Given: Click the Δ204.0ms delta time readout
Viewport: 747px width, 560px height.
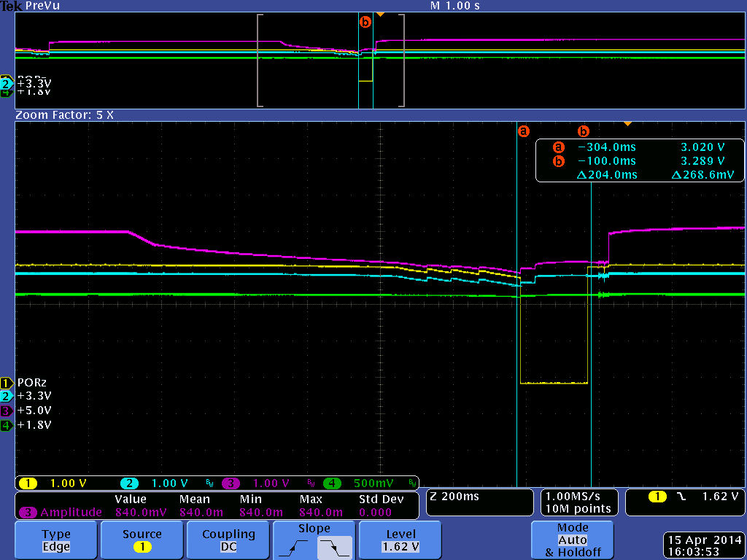Looking at the screenshot, I should (x=607, y=175).
